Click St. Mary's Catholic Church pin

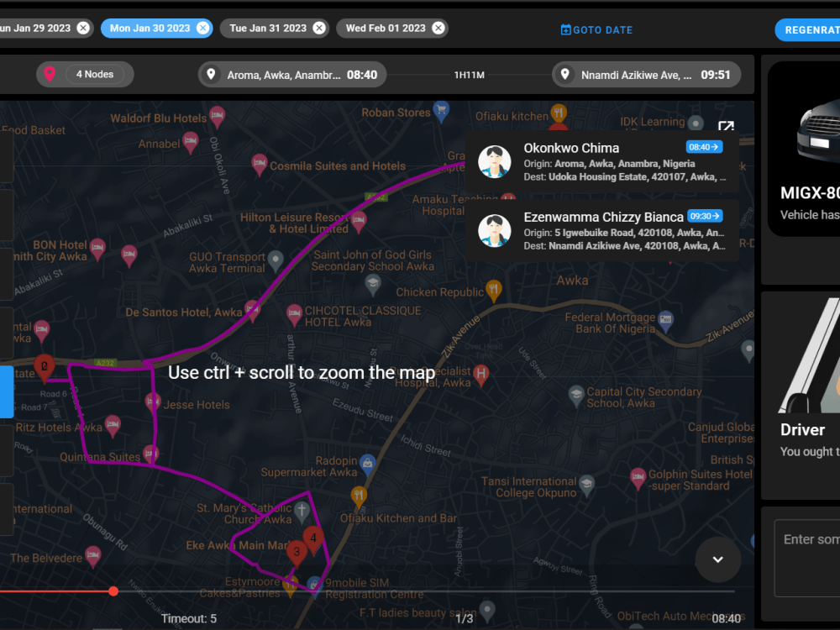pos(302,511)
